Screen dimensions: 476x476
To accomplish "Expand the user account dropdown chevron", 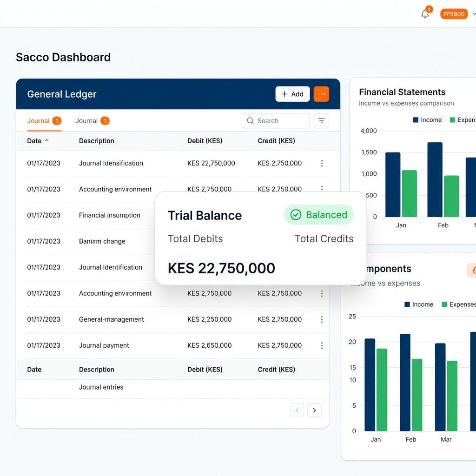I will [x=474, y=14].
